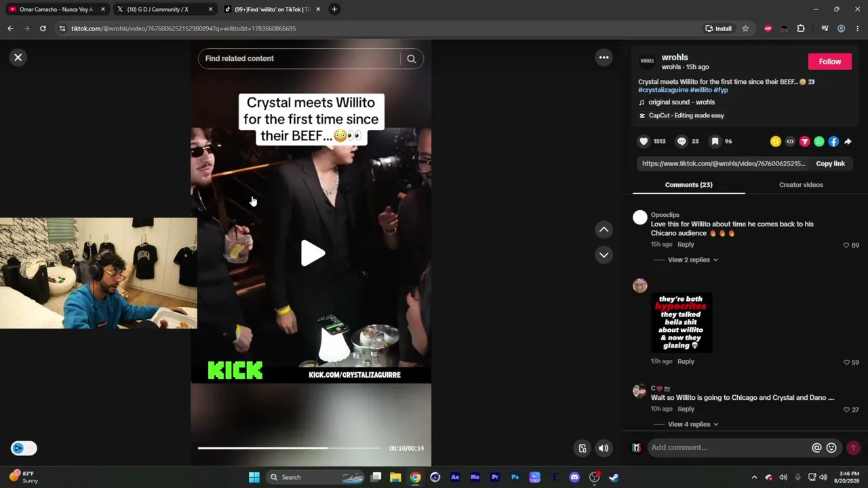The height and width of the screenshot is (488, 868).
Task: Open Discord from the taskbar
Action: click(x=574, y=477)
